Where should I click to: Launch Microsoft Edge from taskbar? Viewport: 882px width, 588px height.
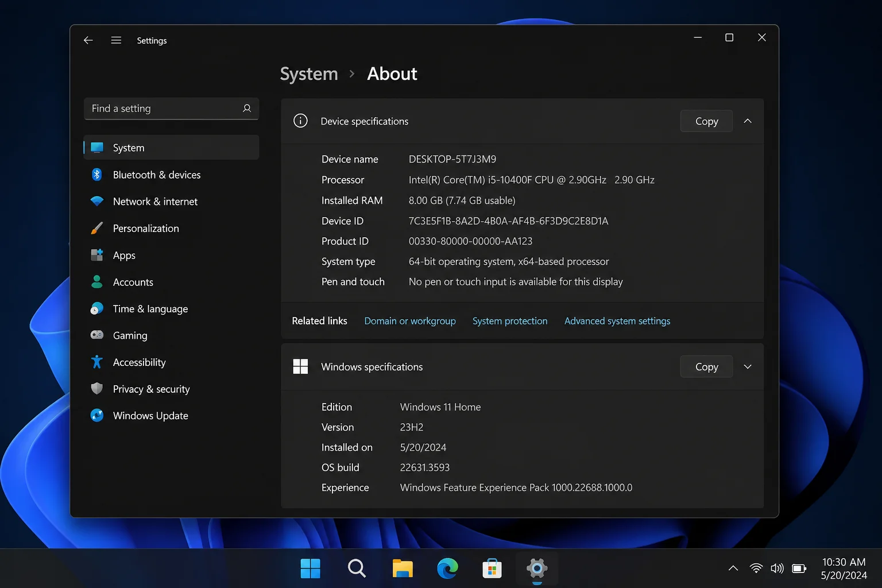click(x=447, y=568)
